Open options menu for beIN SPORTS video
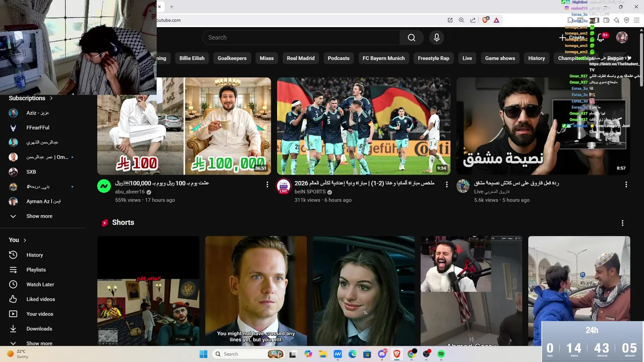This screenshot has height=362, width=644. click(446, 185)
